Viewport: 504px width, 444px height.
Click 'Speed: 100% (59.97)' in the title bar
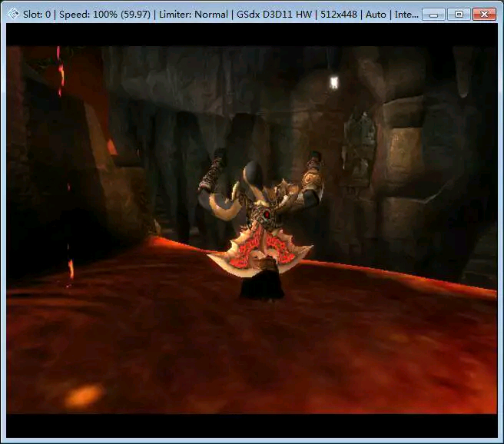click(104, 15)
